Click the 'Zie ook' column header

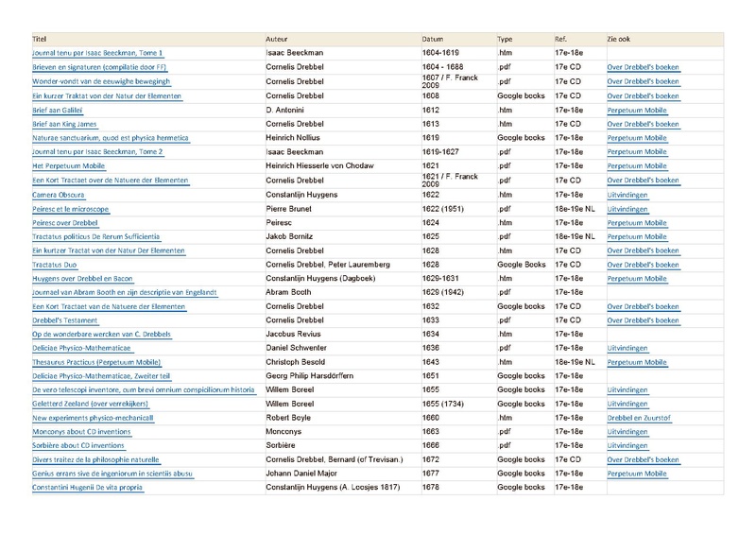pyautogui.click(x=619, y=40)
